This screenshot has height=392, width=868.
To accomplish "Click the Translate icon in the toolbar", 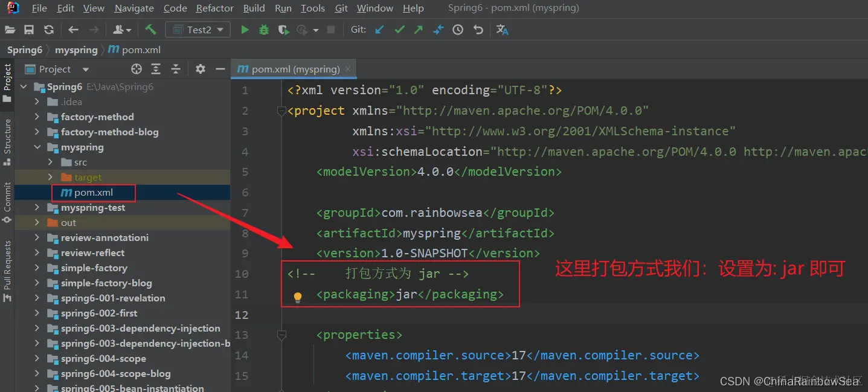I will (x=502, y=30).
